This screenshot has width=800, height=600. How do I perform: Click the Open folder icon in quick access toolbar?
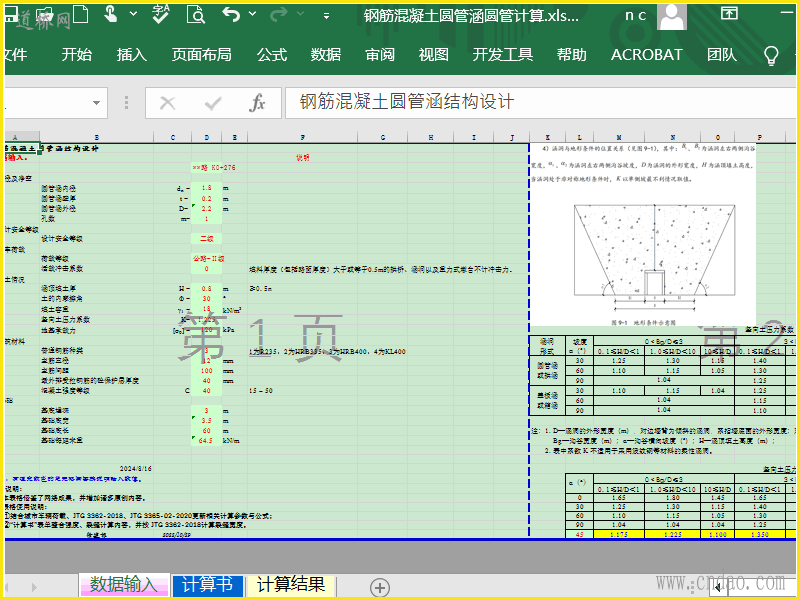point(46,14)
